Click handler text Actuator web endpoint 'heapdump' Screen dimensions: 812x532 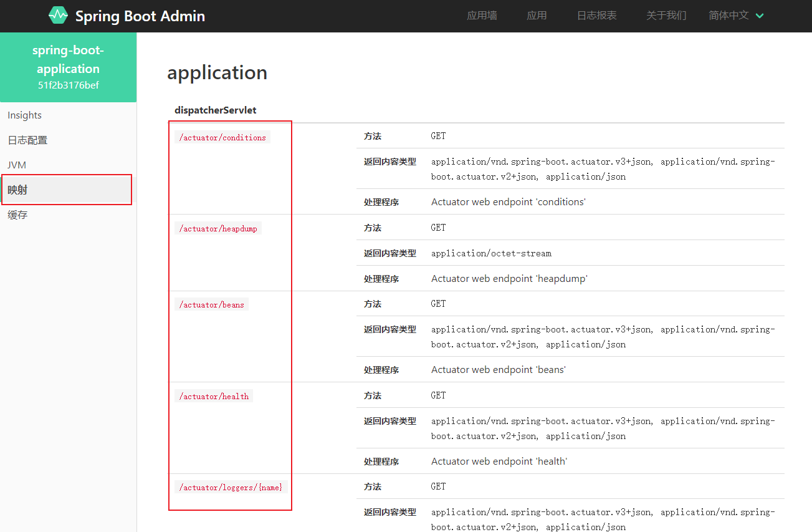click(509, 279)
